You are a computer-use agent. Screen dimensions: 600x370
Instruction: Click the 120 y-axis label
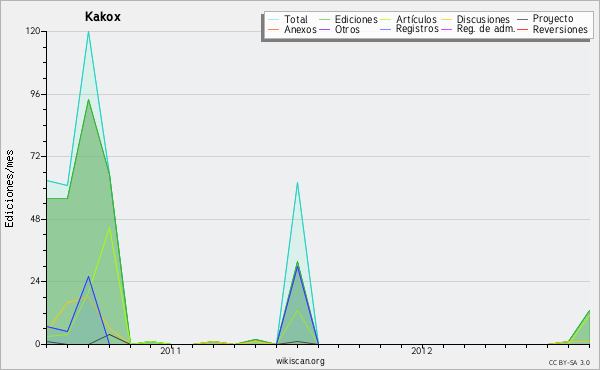tap(33, 31)
